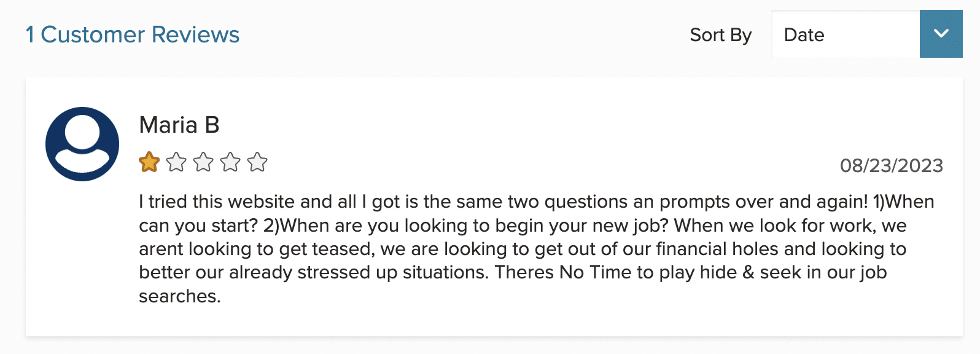
Task: Click the Sort By label
Action: coord(720,35)
